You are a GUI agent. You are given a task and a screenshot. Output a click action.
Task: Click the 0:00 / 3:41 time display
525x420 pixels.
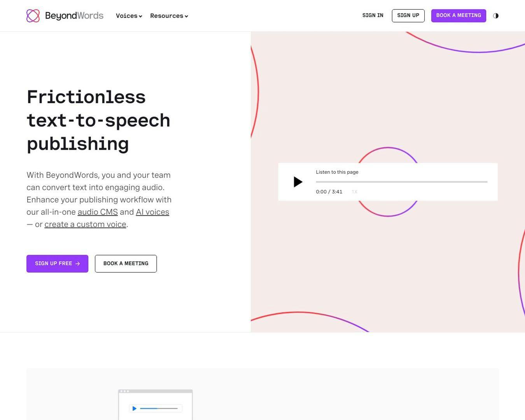click(329, 192)
